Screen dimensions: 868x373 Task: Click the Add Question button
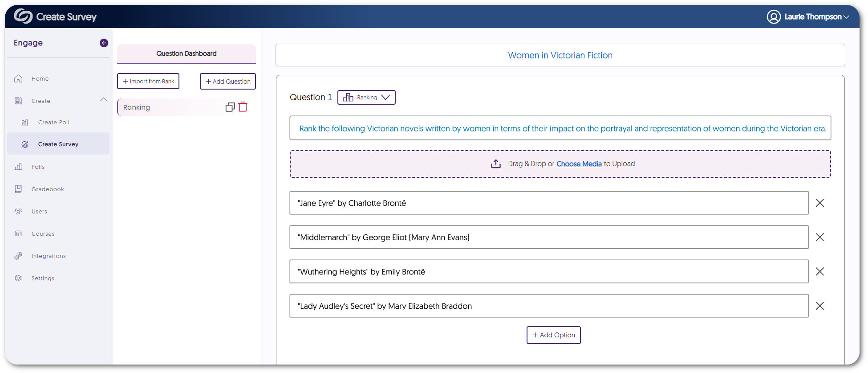[x=228, y=81]
